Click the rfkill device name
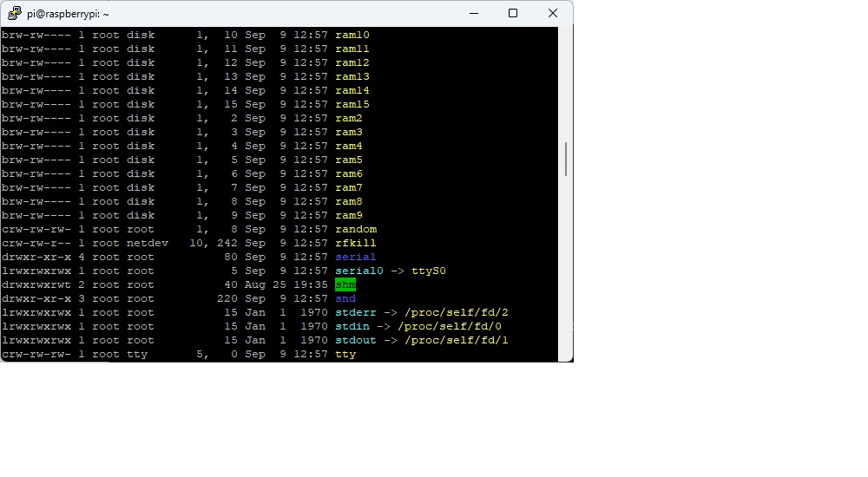Screen dimensions: 868x477 point(355,243)
